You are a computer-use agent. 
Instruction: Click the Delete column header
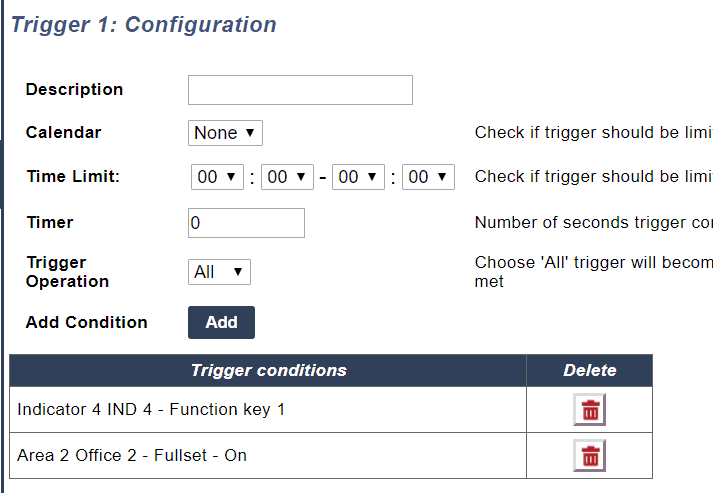(x=590, y=370)
